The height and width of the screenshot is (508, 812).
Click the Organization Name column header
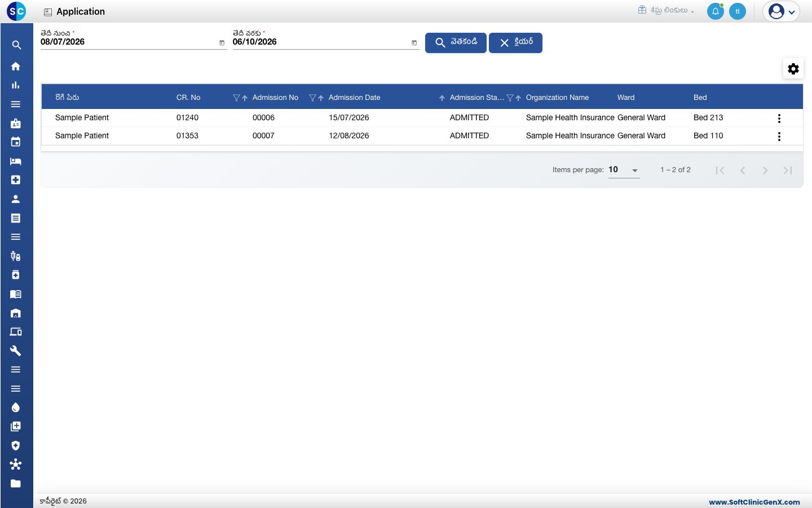(x=557, y=98)
